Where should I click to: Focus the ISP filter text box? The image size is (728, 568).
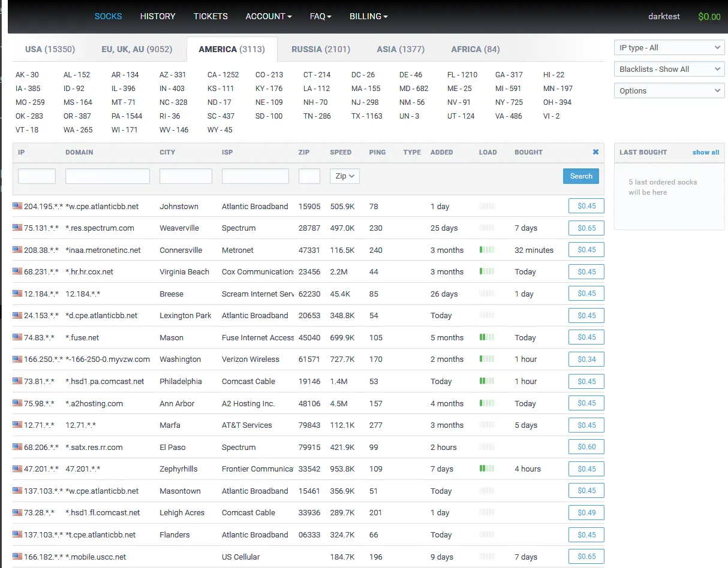[255, 176]
